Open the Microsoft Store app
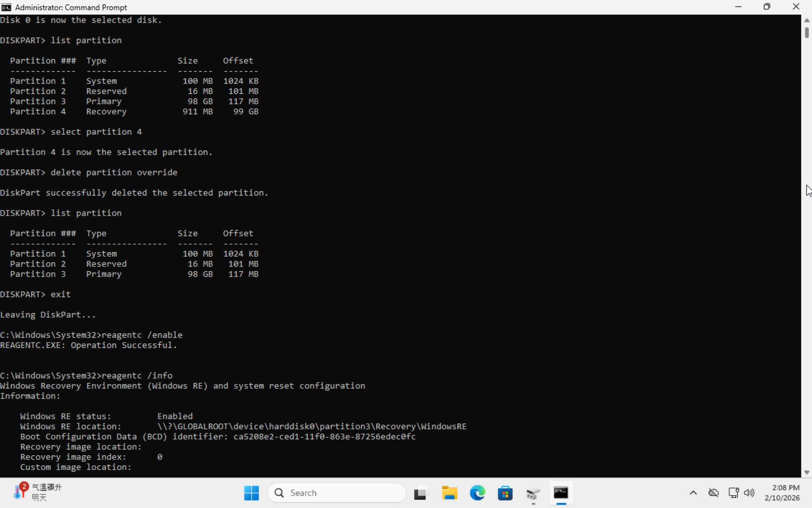 (505, 493)
